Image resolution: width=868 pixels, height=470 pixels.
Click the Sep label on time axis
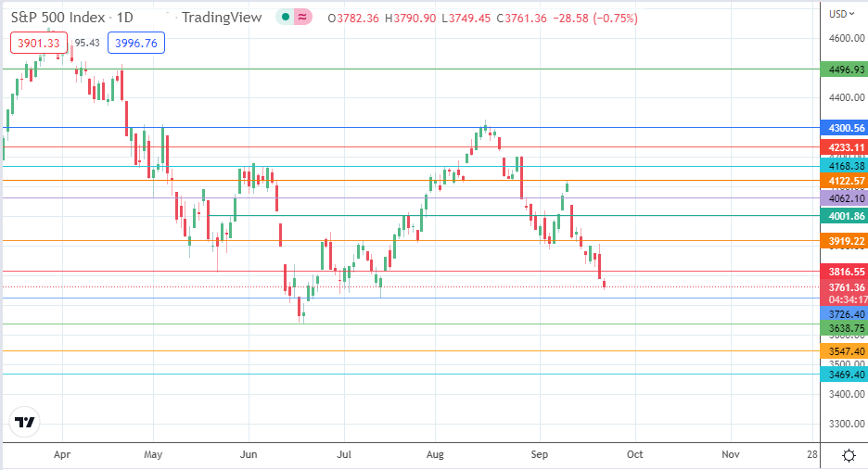click(539, 454)
